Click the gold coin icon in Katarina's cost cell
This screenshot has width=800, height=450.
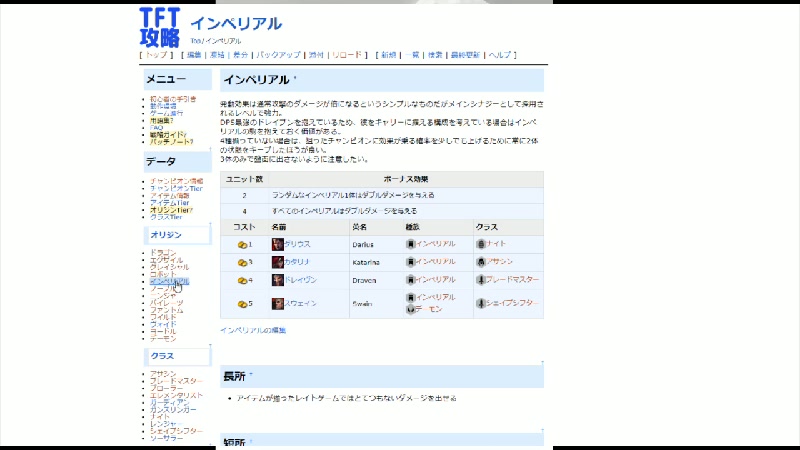[242, 263]
